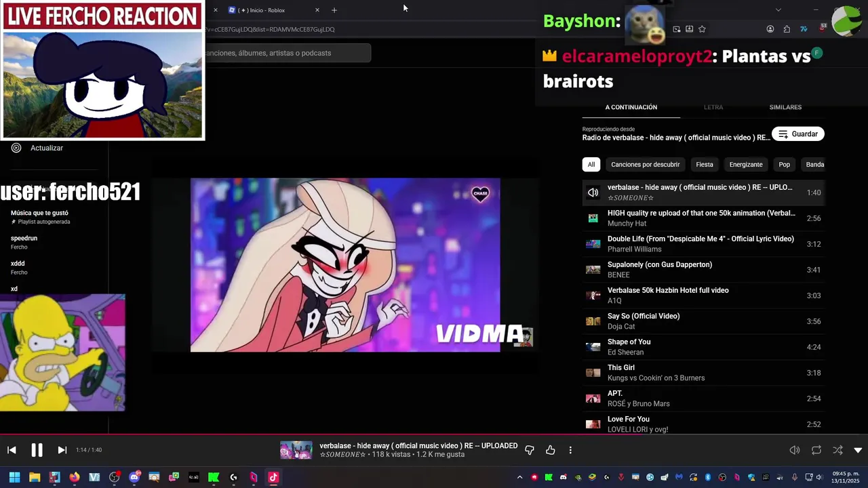Open File Explorer from the taskbar
Viewport: 868px width, 488px height.
pyautogui.click(x=35, y=477)
